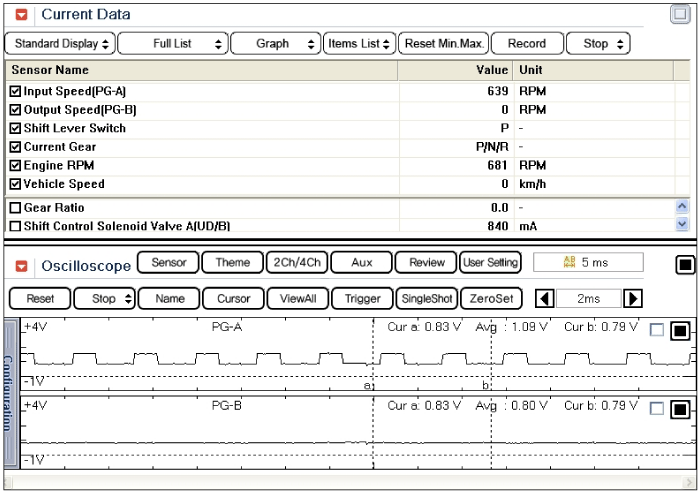
Task: Click the oscilloscope Reset button
Action: 40,299
